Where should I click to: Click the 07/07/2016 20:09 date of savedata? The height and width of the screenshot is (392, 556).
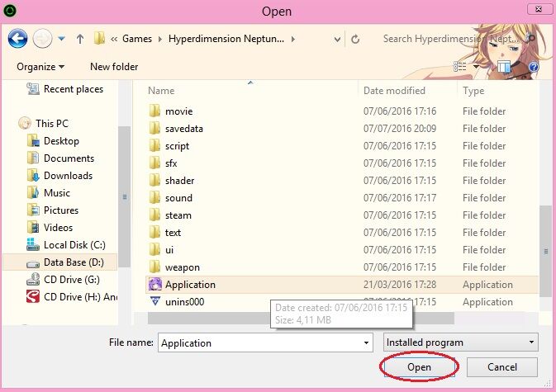400,129
